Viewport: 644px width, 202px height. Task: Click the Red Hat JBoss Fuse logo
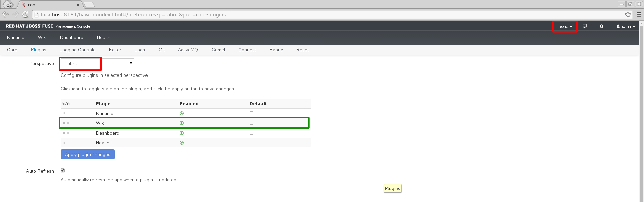[x=30, y=26]
